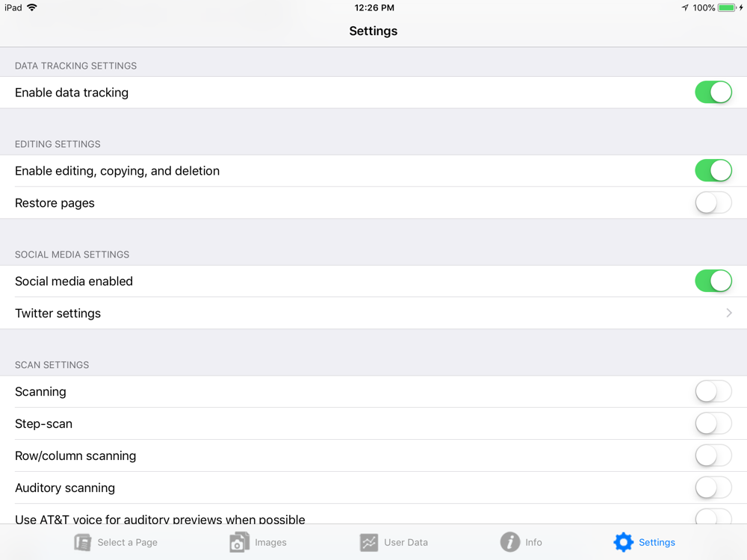Turn on Step-scan toggle

click(713, 423)
